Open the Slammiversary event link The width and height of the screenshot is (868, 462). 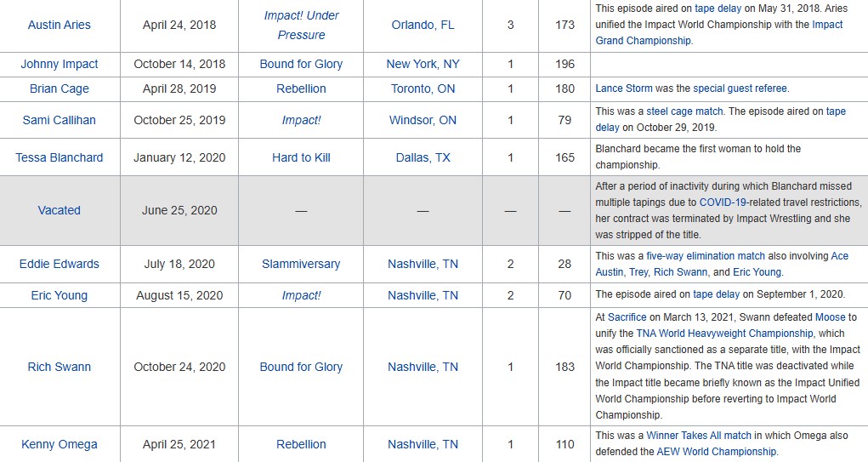[x=301, y=264]
